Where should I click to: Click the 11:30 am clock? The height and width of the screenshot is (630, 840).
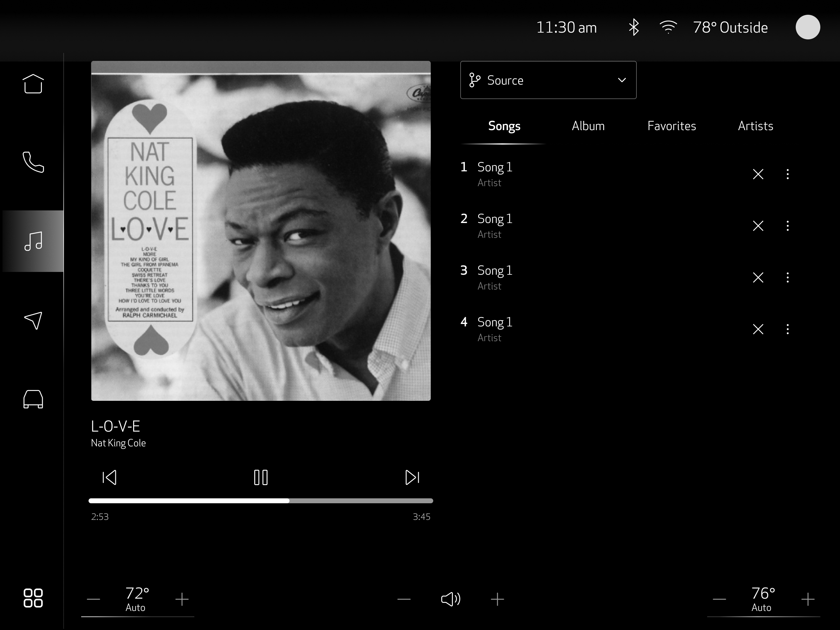pyautogui.click(x=566, y=28)
